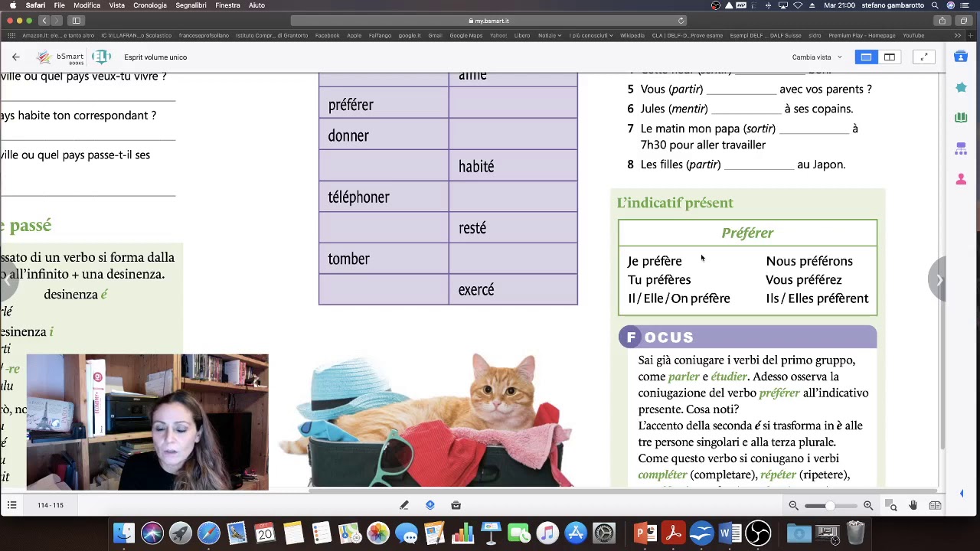
Task: Open the table of contents list icon
Action: 11,505
